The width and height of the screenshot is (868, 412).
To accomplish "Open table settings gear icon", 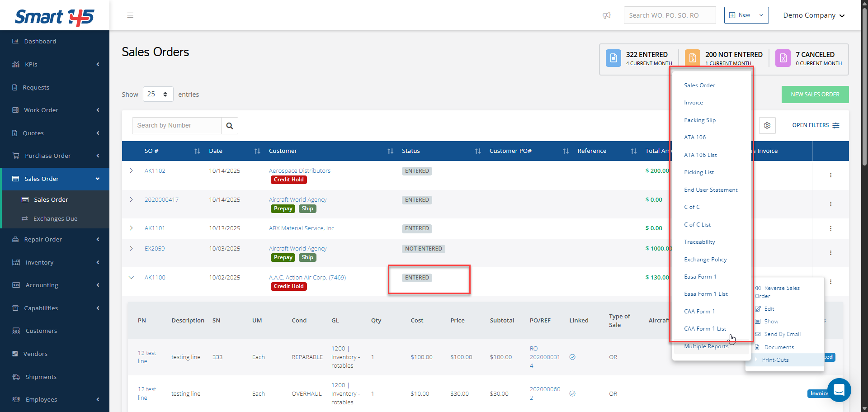I will coord(767,125).
